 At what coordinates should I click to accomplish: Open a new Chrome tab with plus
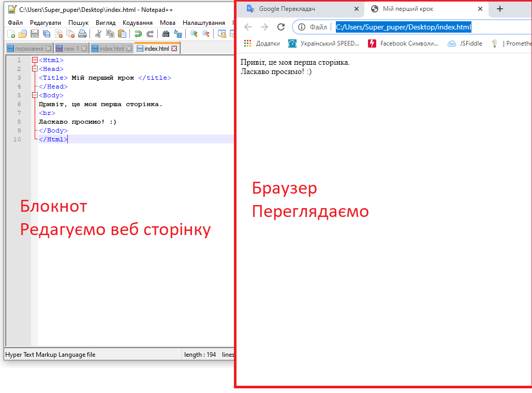click(499, 9)
